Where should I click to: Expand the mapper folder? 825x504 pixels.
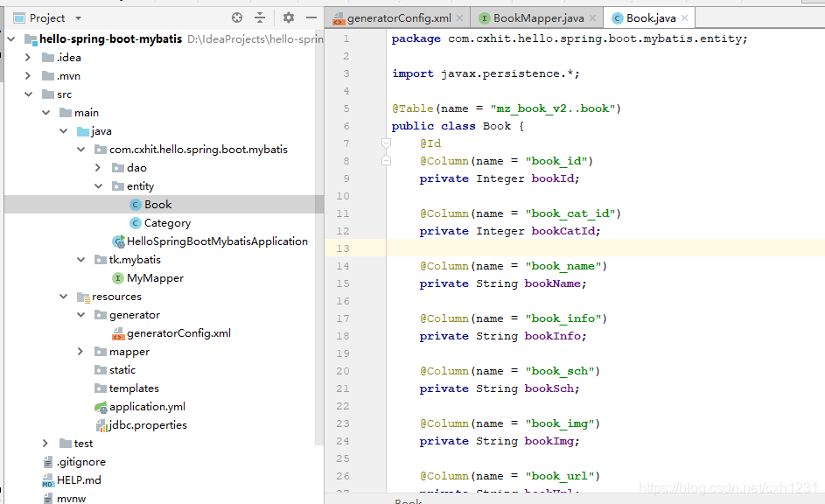(x=80, y=352)
